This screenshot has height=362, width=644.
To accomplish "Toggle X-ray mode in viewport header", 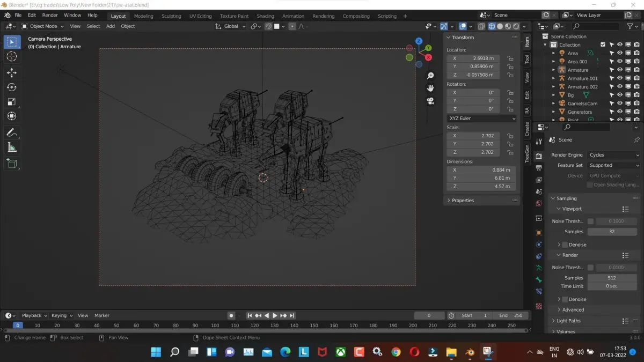I will [481, 26].
